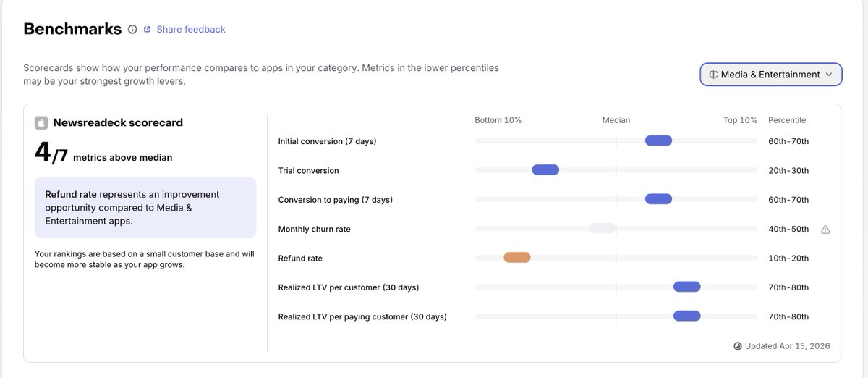Viewport: 868px width, 378px height.
Task: Click the orange Refund rate percentile marker
Action: click(x=517, y=257)
